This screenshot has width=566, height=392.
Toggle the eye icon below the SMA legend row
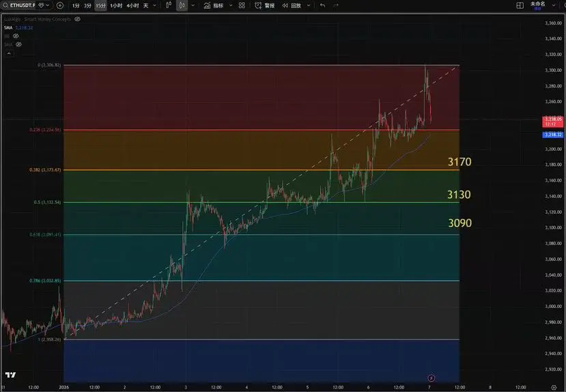click(x=16, y=36)
